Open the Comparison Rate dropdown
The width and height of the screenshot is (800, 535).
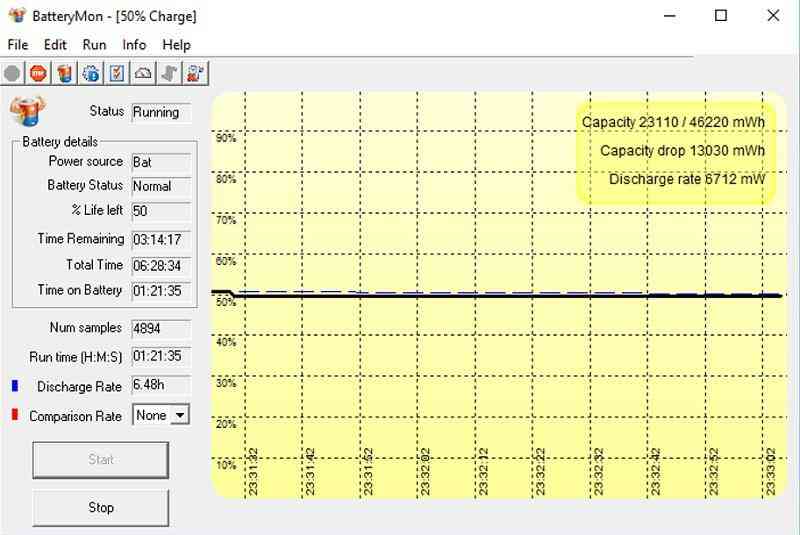(x=161, y=415)
